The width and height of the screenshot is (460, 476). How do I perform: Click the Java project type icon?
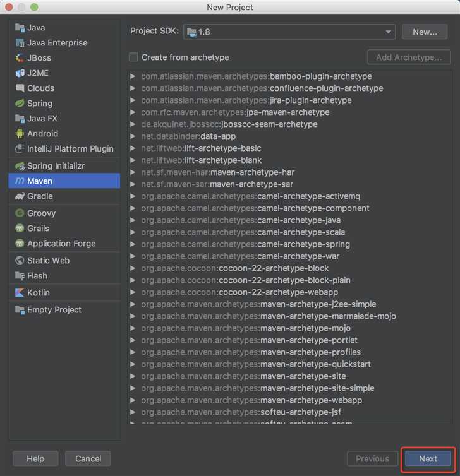20,28
